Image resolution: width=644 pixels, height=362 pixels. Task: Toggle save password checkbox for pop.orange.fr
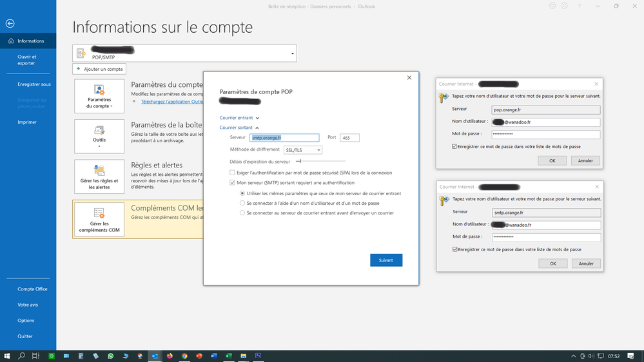(x=454, y=146)
